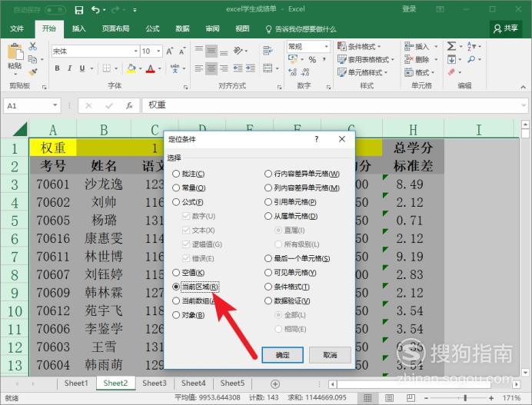Click the Wrap Text icon
Viewport: 532px width, 405px height.
click(268, 51)
